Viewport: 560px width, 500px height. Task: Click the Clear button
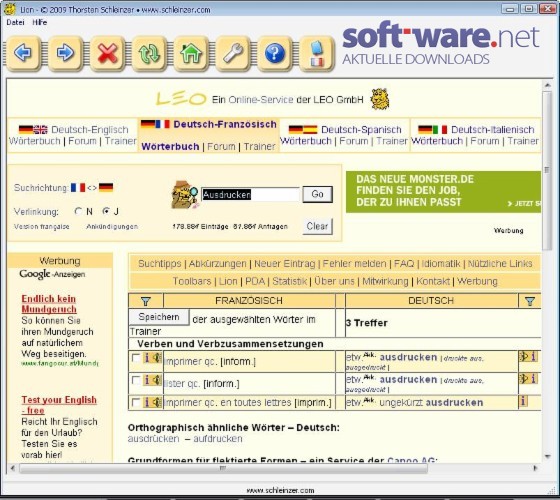click(x=317, y=226)
